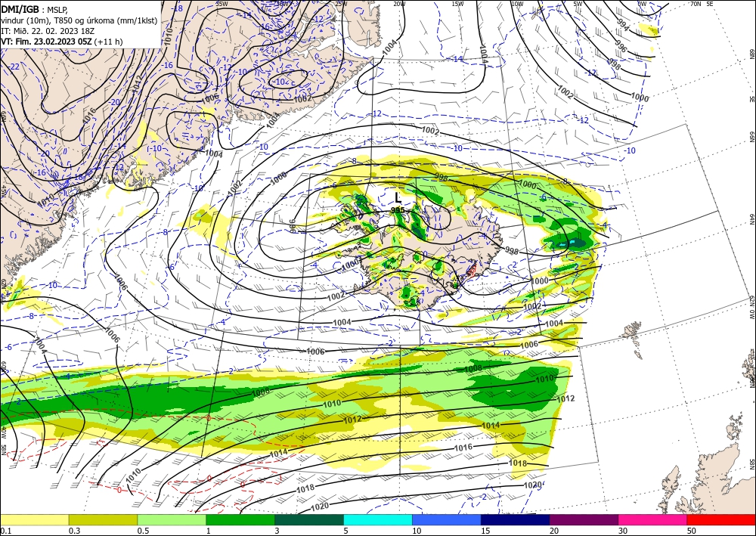The height and width of the screenshot is (536, 756).
Task: Click the '15W' longitude label at top
Action: pyautogui.click(x=457, y=4)
